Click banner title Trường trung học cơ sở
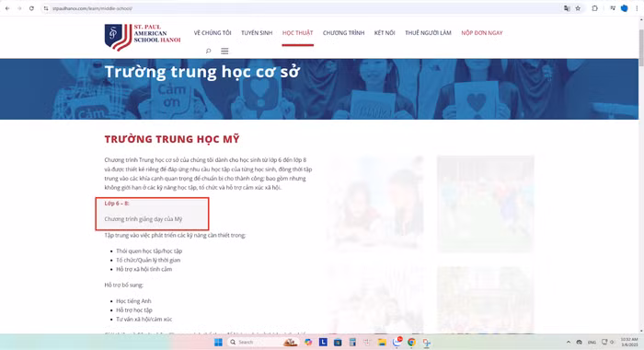Viewport: 644px width, 350px height. (202, 72)
